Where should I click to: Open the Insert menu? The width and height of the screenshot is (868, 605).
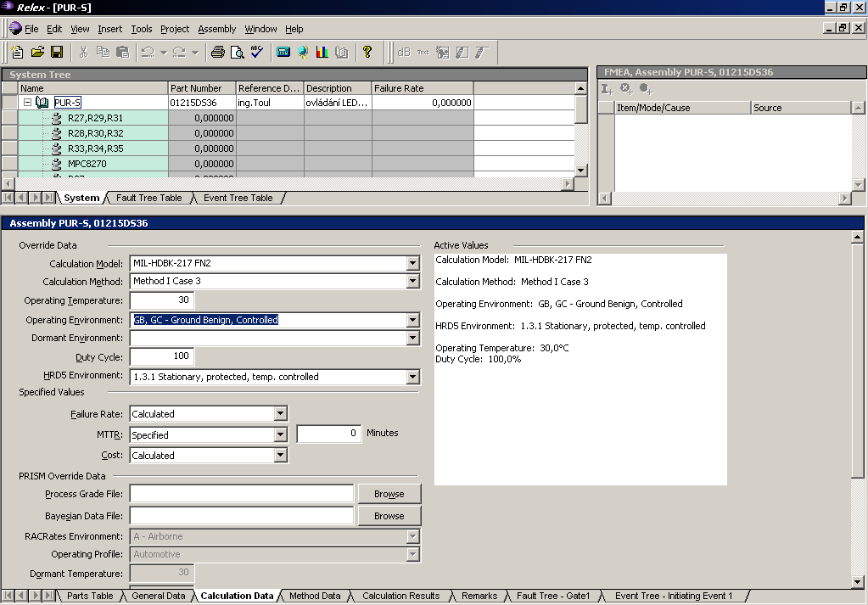point(109,29)
